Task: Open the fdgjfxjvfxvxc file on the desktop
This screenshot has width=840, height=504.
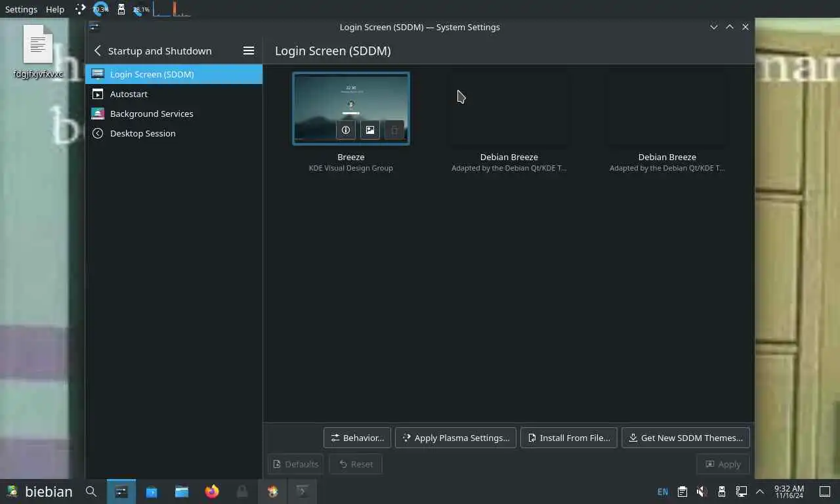Action: point(38,52)
